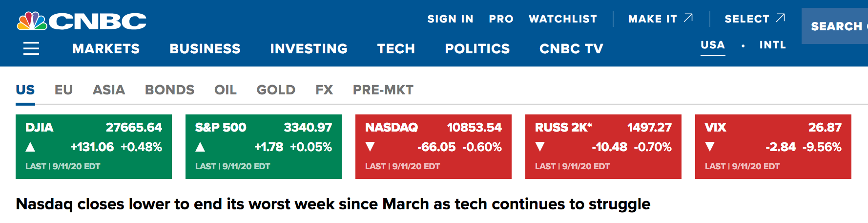868x223 pixels.
Task: Click the Make It external arrow icon
Action: click(x=688, y=18)
